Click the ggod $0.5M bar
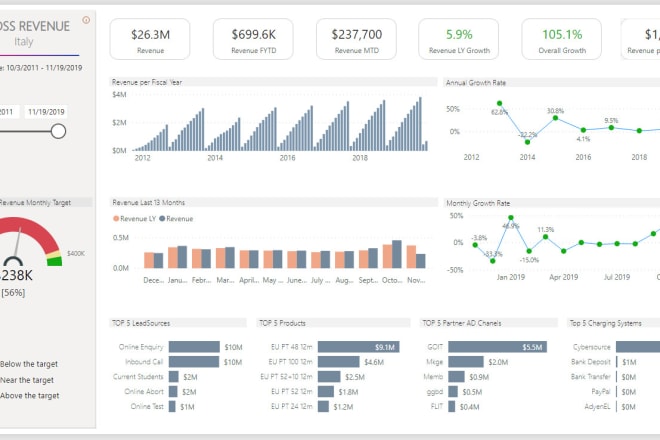 [453, 391]
